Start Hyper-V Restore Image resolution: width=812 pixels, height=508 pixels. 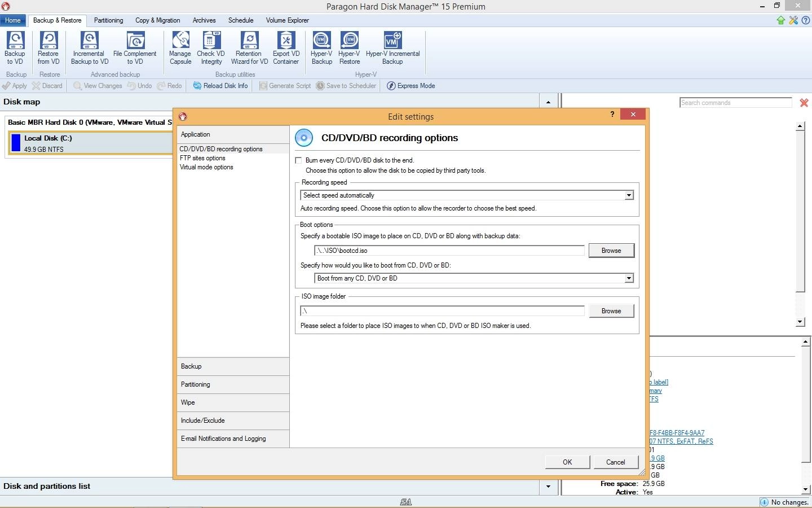click(x=350, y=48)
